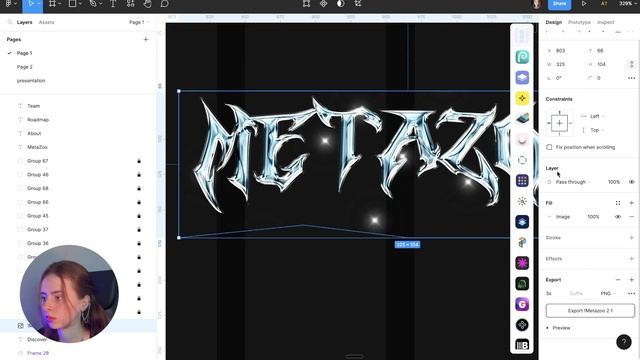This screenshot has width=640, height=360.
Task: Click the Share button
Action: coord(559,4)
